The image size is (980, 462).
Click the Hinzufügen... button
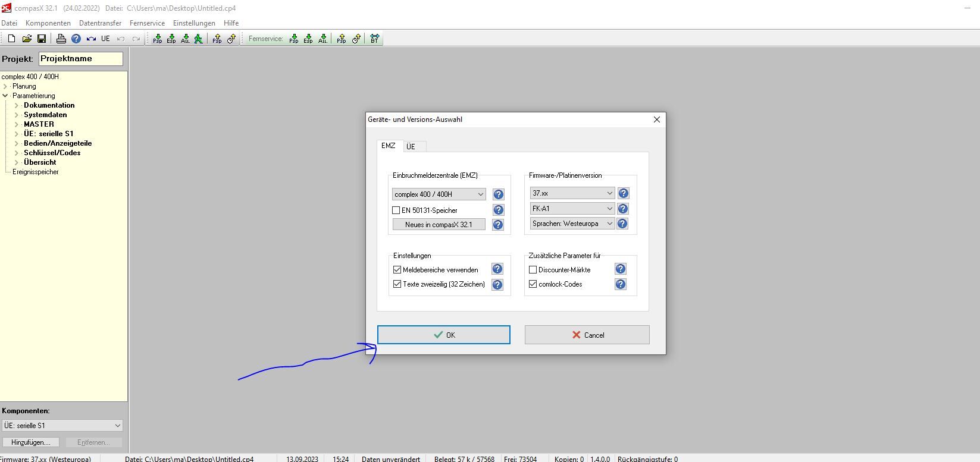click(30, 442)
